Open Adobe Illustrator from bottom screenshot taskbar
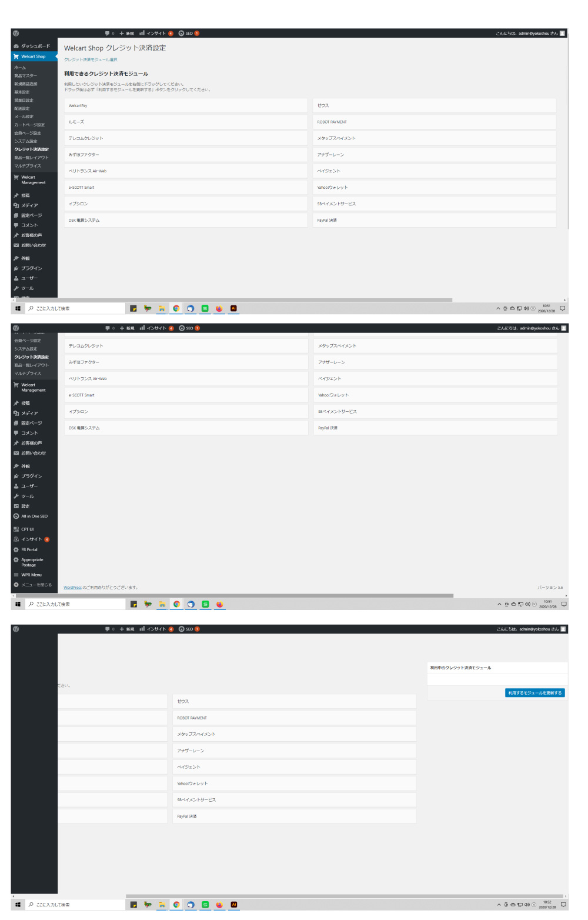Screen dimensions: 588x920 [233, 905]
